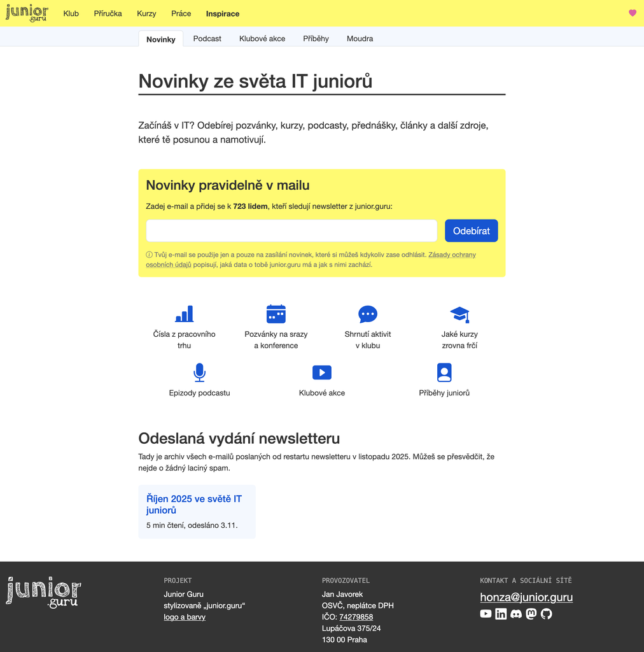Open the LinkedIn icon in footer

click(501, 614)
